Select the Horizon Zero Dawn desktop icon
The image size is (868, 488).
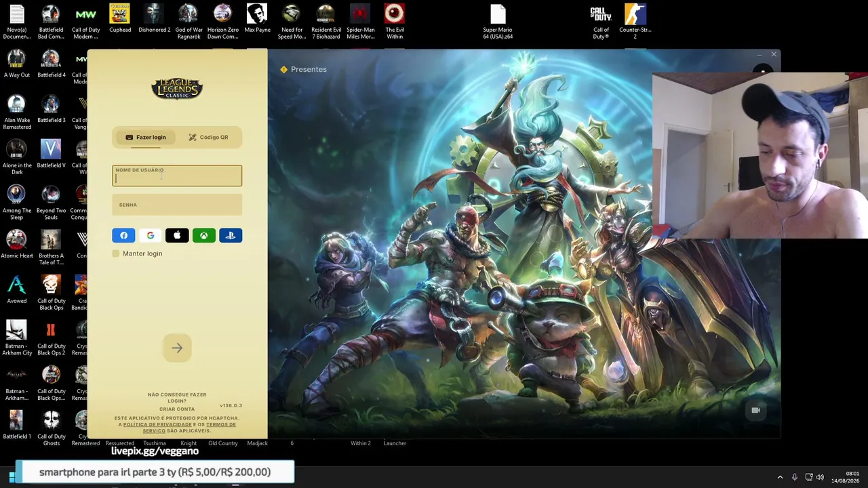222,22
